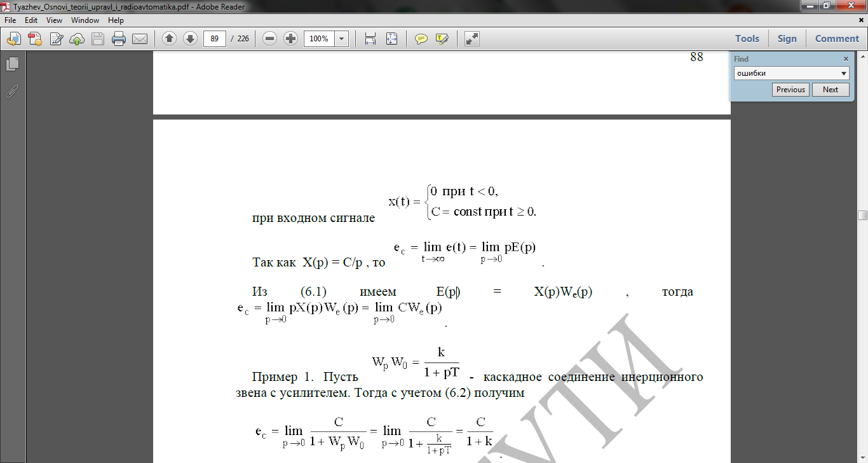Image resolution: width=868 pixels, height=463 pixels.
Task: Open the View menu
Action: (x=54, y=20)
